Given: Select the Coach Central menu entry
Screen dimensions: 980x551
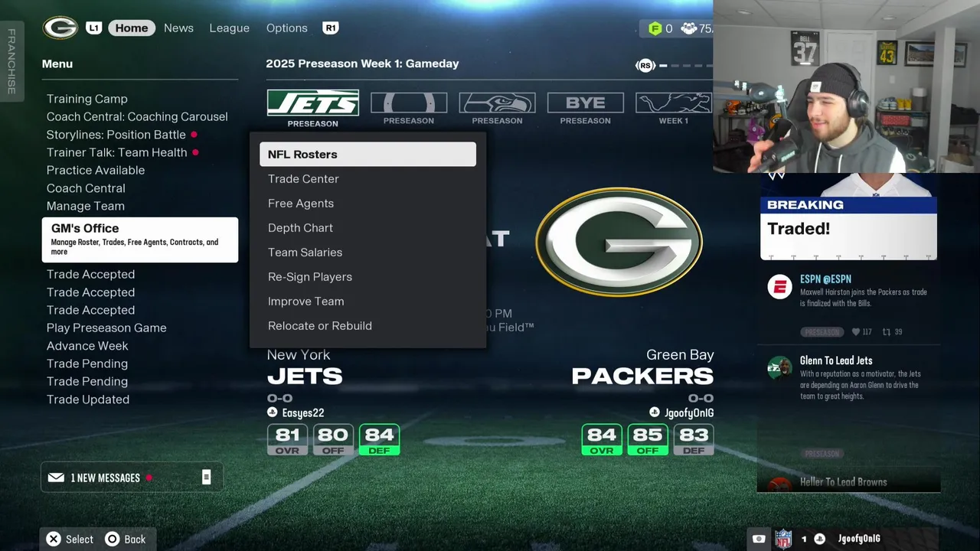Looking at the screenshot, I should [x=86, y=188].
